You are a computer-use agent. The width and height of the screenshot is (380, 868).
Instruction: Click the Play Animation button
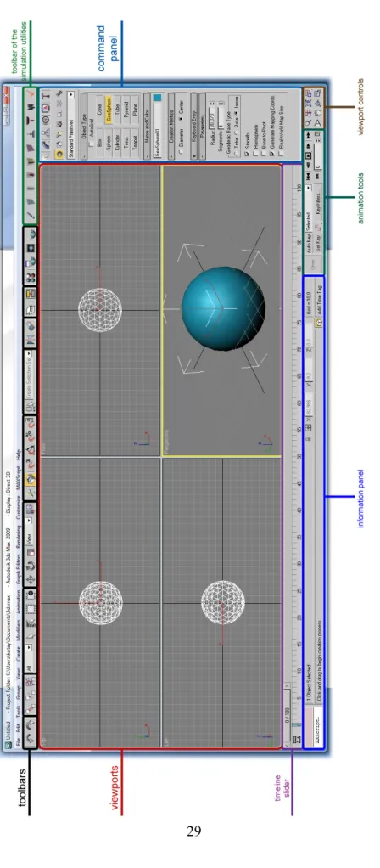308,156
